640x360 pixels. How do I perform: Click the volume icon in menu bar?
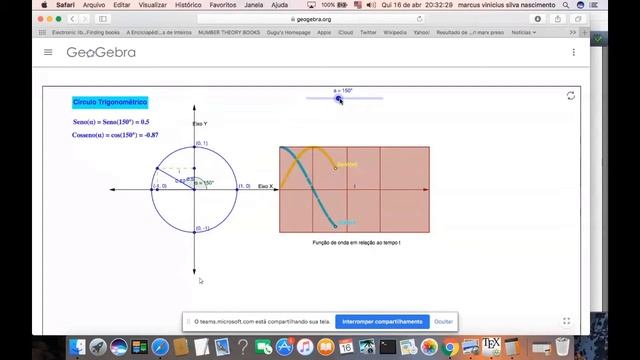[x=371, y=5]
